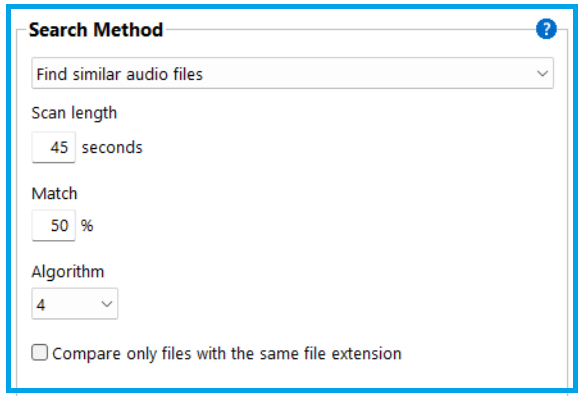Click the Compare only files label text
Viewport: 583px width, 396px height.
[x=227, y=354]
